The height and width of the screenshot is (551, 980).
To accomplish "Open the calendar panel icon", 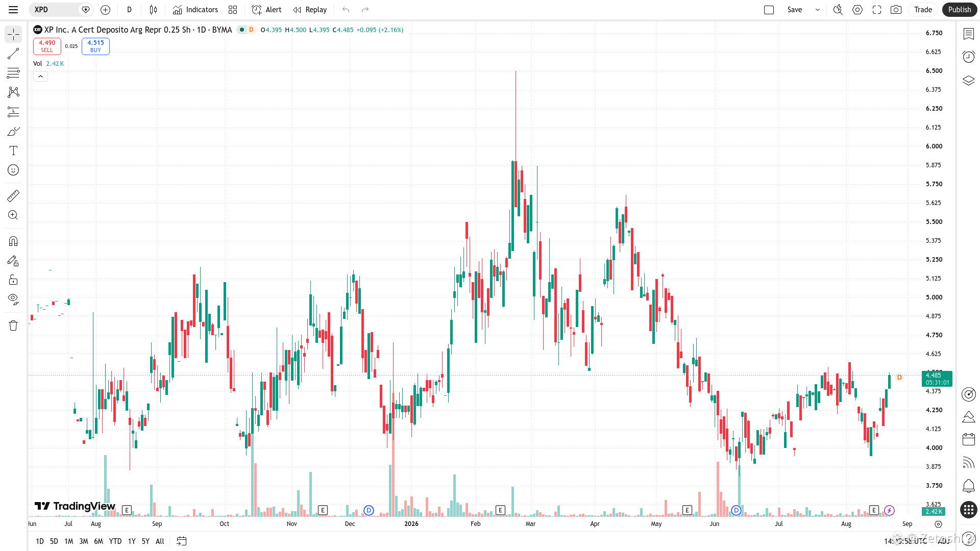I will click(x=968, y=439).
